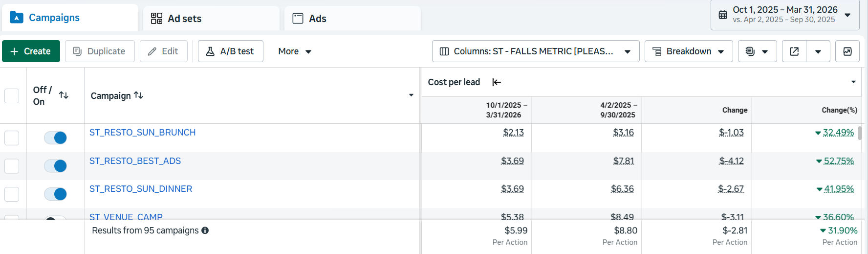Image resolution: width=868 pixels, height=254 pixels.
Task: Switch to the Ads tab
Action: click(x=352, y=19)
